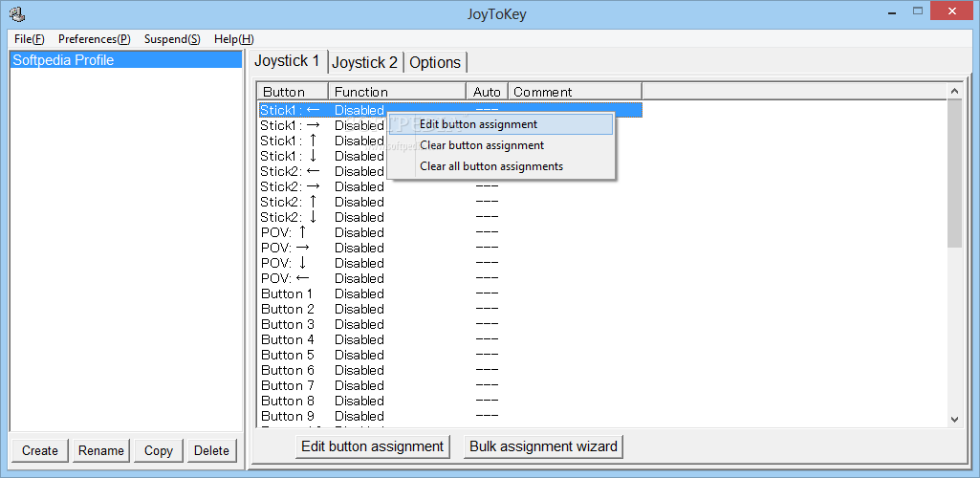Open the Suspend menu
980x478 pixels.
coord(172,39)
